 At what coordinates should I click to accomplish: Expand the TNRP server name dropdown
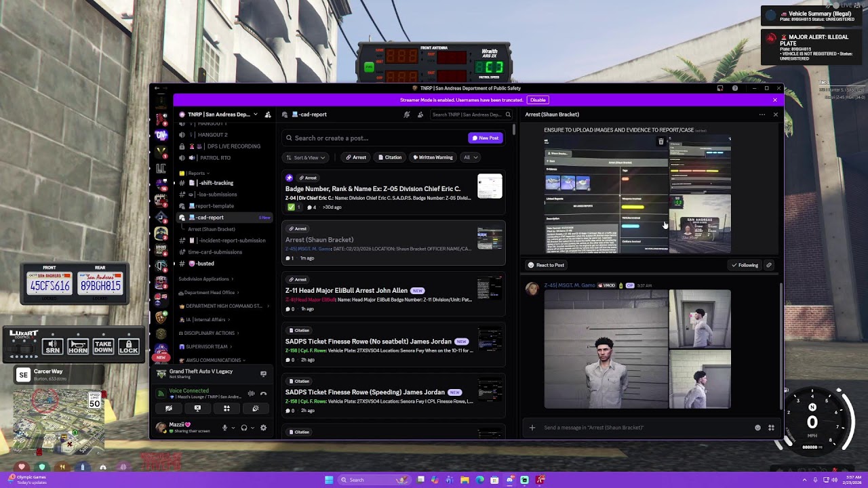click(255, 115)
